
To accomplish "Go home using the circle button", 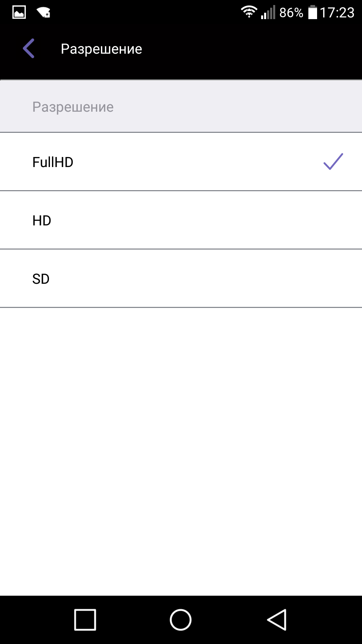I will (181, 620).
